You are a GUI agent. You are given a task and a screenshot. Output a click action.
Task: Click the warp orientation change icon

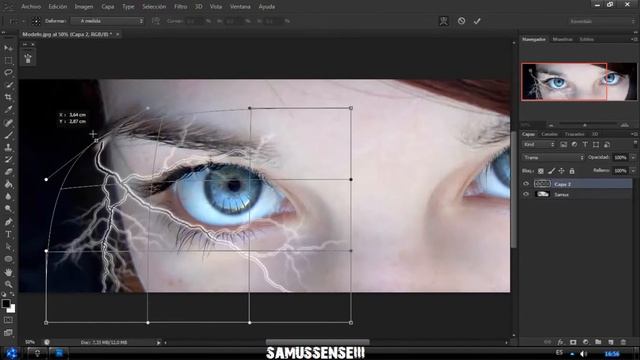click(156, 21)
